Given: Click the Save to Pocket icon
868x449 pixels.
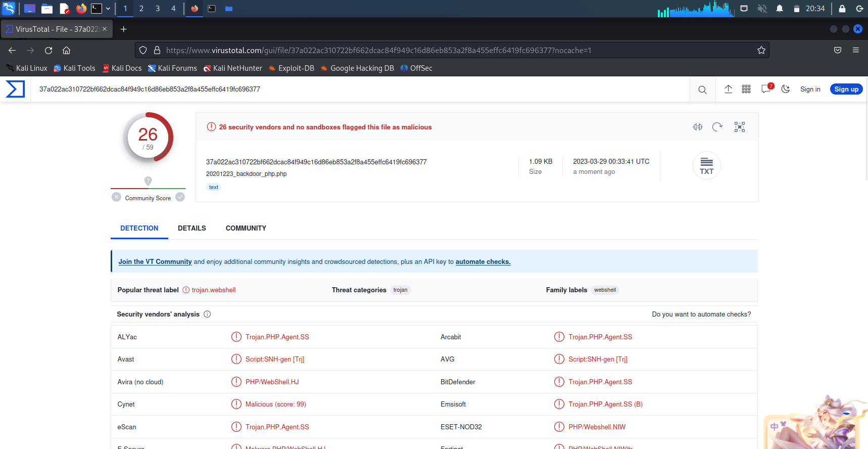Looking at the screenshot, I should pyautogui.click(x=838, y=50).
